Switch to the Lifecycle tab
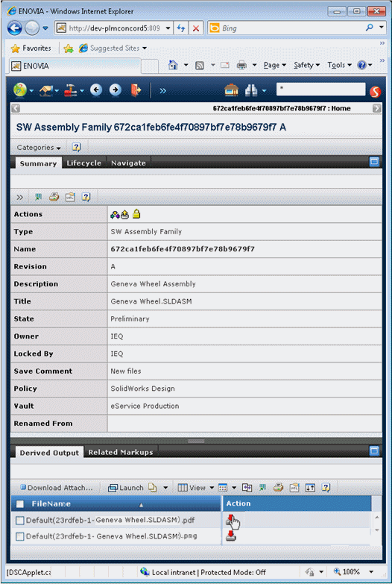This screenshot has height=584, width=392. pyautogui.click(x=83, y=163)
